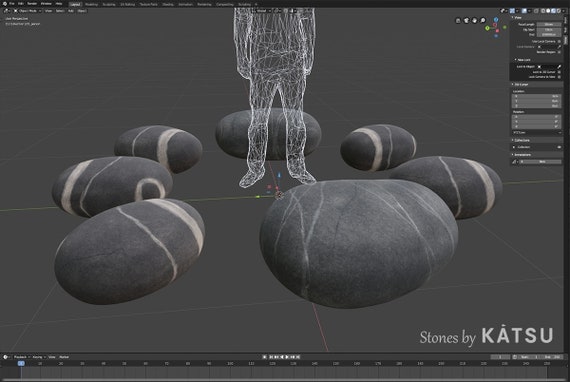
Task: Click the zoom magnifier viewport icon
Action: (x=482, y=20)
